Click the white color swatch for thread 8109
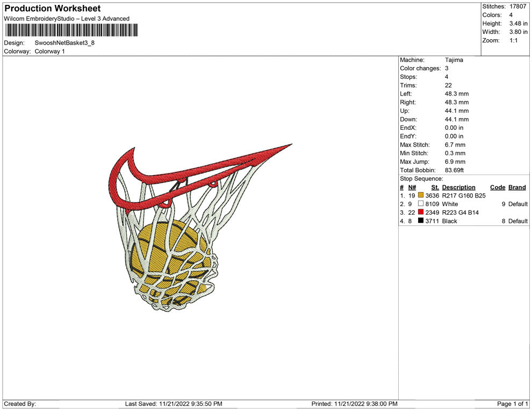The height and width of the screenshot is (409, 532). 421,203
